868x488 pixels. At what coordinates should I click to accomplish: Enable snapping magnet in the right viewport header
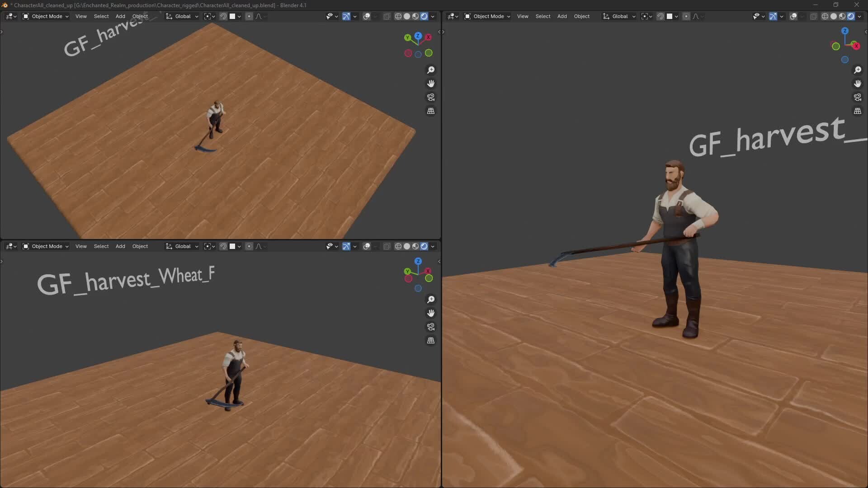pyautogui.click(x=661, y=16)
